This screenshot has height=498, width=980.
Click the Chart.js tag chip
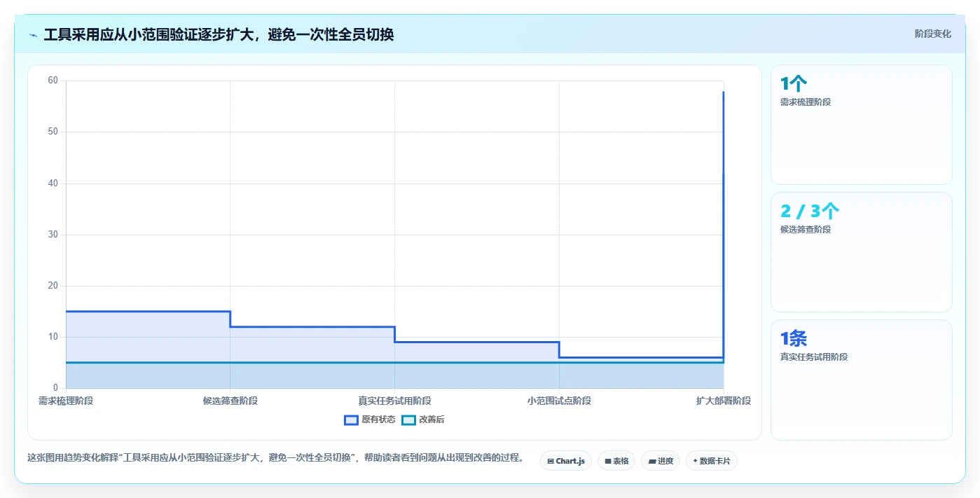[x=566, y=461]
